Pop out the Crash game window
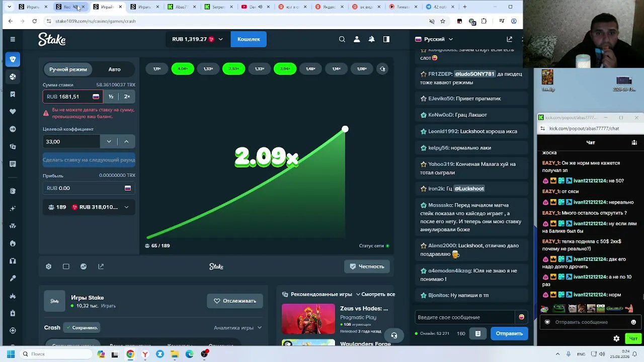Image resolution: width=644 pixels, height=362 pixels. pyautogui.click(x=101, y=266)
